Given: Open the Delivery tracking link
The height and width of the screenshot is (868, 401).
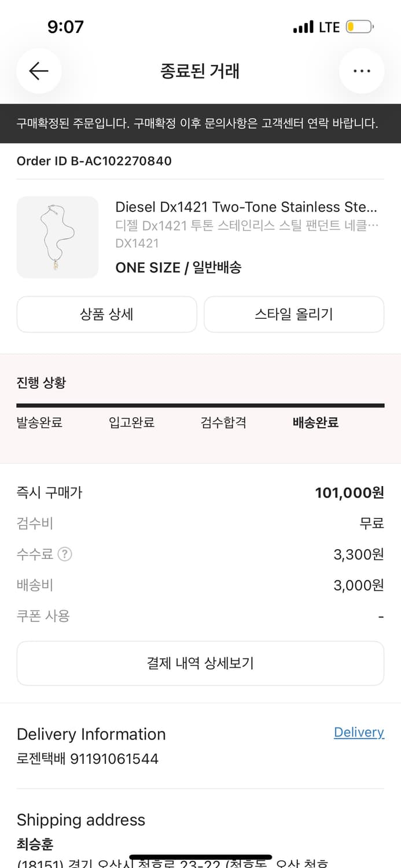Looking at the screenshot, I should pos(359,732).
